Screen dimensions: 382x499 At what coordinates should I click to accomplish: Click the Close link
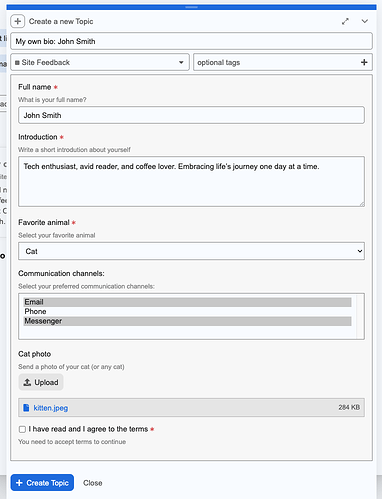point(93,483)
